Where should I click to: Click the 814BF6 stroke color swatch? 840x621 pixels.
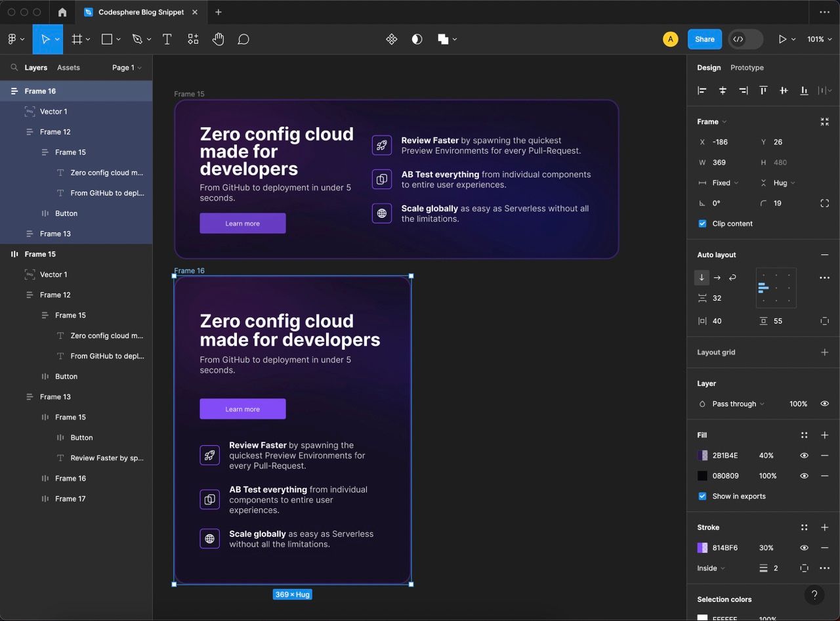702,548
